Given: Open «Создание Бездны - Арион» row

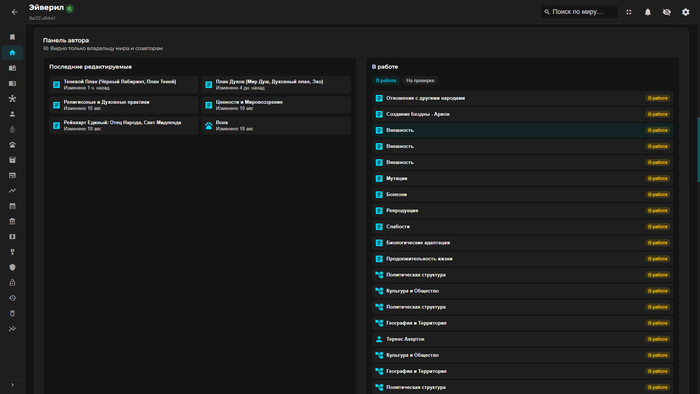Looking at the screenshot, I should 522,114.
